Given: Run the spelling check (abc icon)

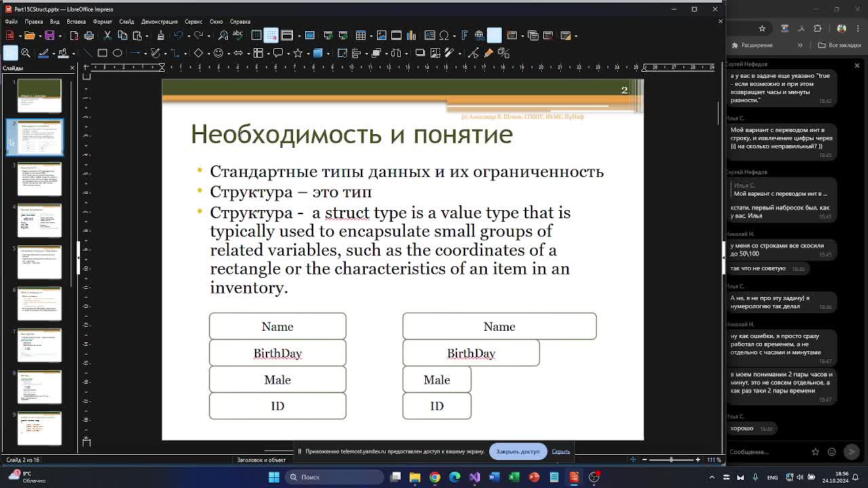Looking at the screenshot, I should 237,35.
